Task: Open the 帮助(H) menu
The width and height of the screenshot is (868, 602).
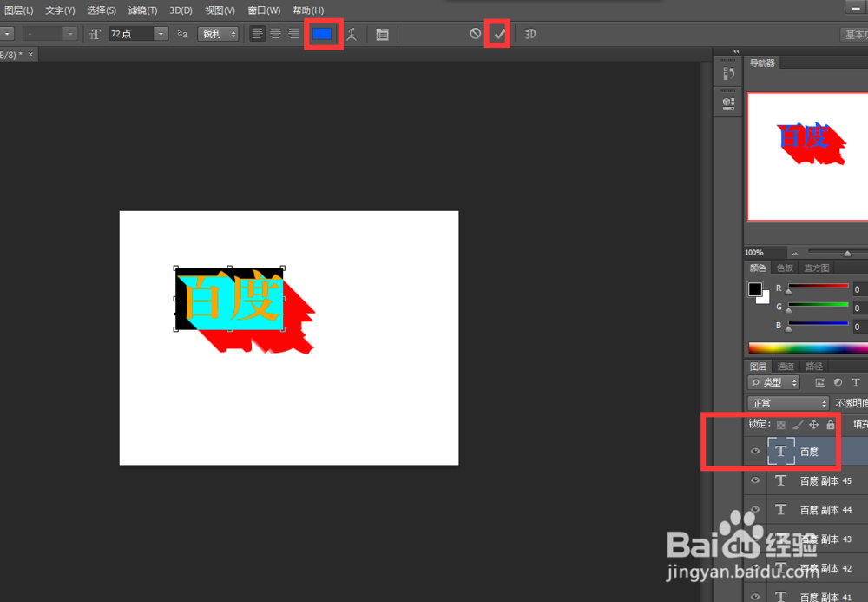Action: click(x=308, y=10)
